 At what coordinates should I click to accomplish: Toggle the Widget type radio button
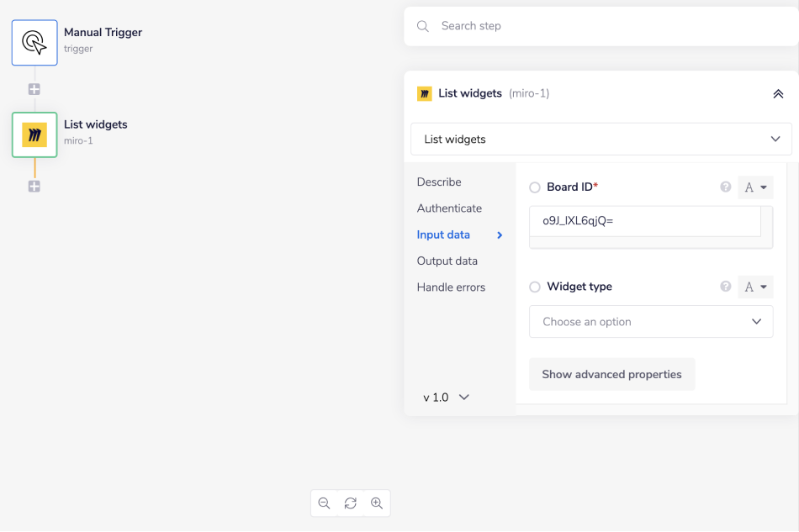tap(535, 287)
